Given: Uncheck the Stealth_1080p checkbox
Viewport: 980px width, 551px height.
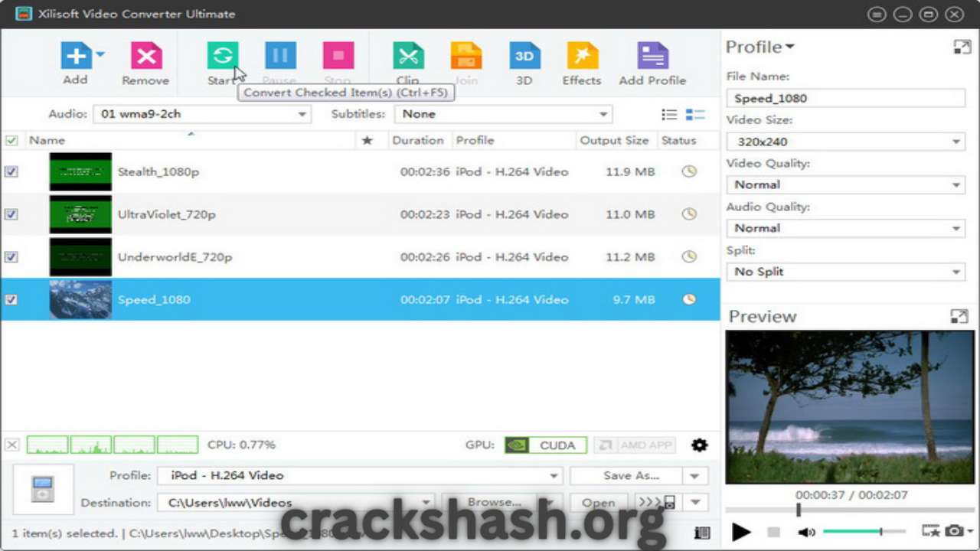Looking at the screenshot, I should point(11,171).
